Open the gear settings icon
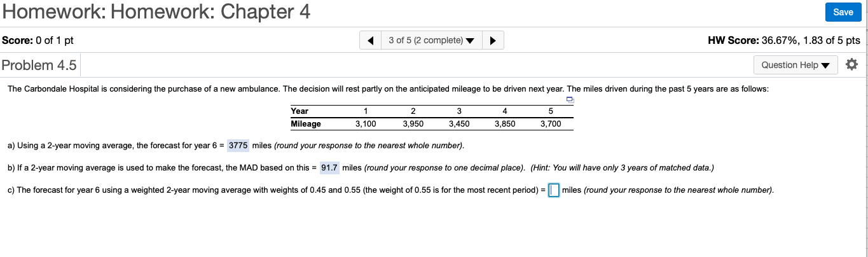The width and height of the screenshot is (868, 257). 852,65
